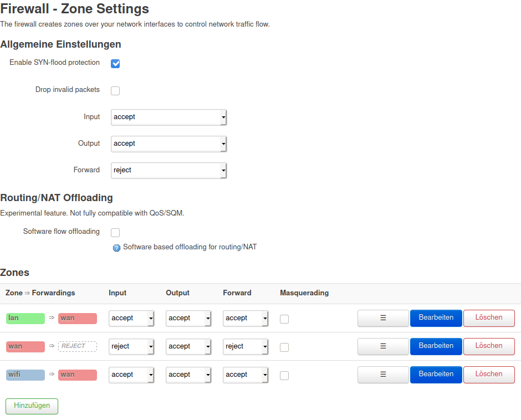Click the blue wifi zone badge
This screenshot has width=521, height=420.
click(25, 375)
